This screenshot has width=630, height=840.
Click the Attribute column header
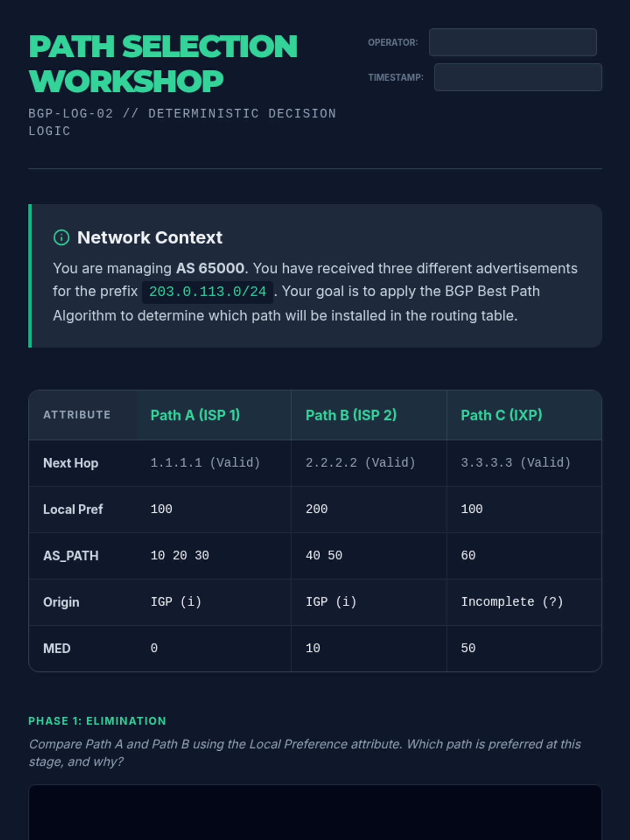coord(77,415)
